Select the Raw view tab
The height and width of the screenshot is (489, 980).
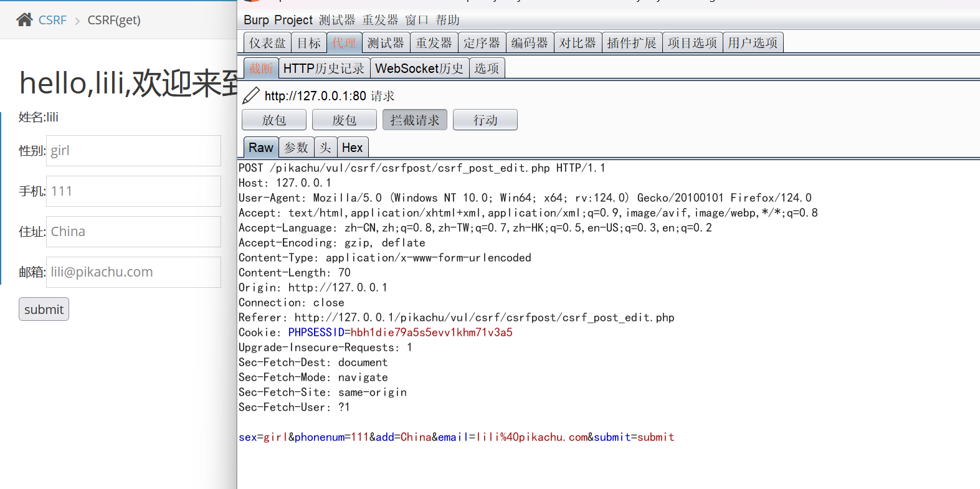coord(261,148)
